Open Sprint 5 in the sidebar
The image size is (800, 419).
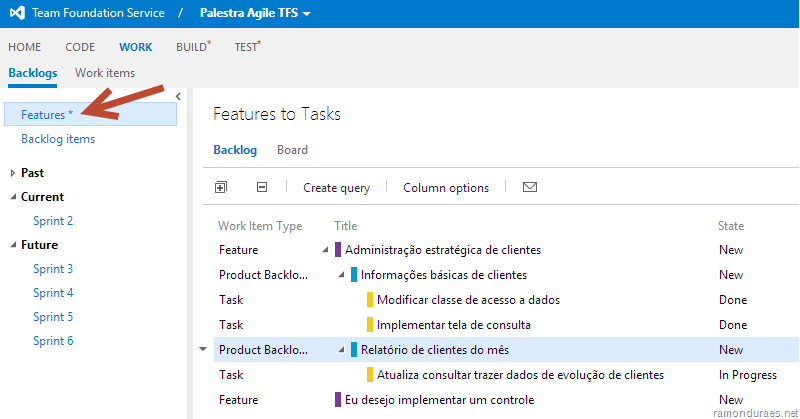[x=53, y=317]
